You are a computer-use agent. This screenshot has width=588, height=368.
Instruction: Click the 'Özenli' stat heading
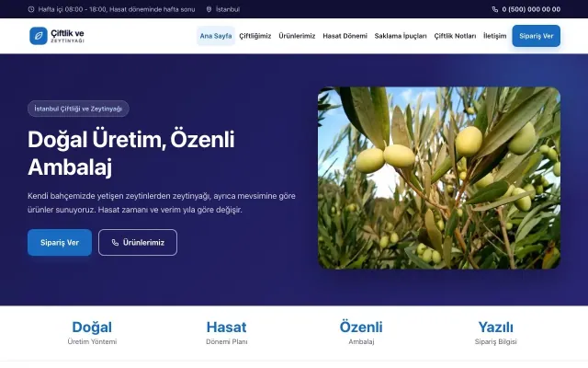(361, 328)
